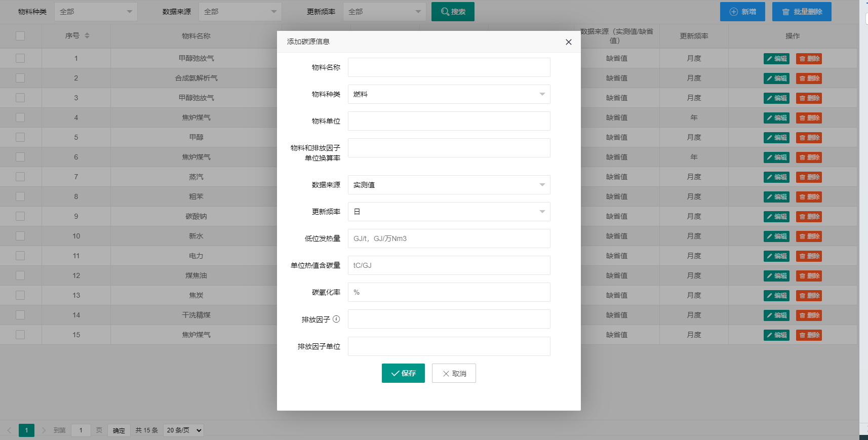Viewport: 868px width, 440px height.
Task: Click the 取消 button
Action: (454, 373)
